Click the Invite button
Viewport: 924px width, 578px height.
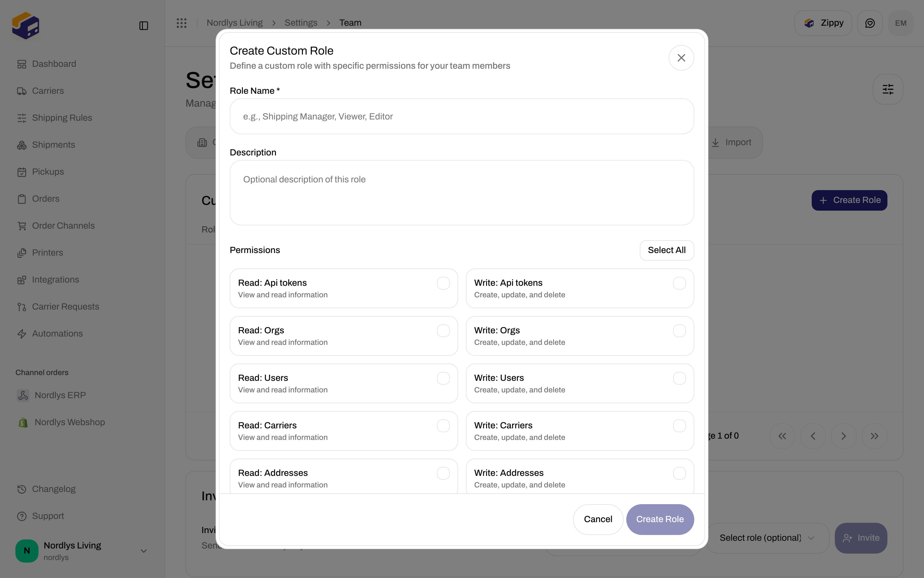click(860, 538)
